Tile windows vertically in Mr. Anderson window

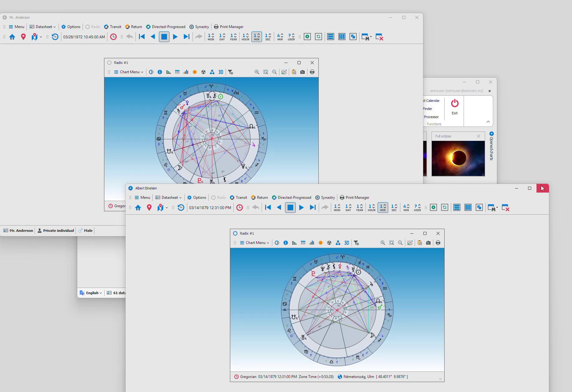[342, 37]
